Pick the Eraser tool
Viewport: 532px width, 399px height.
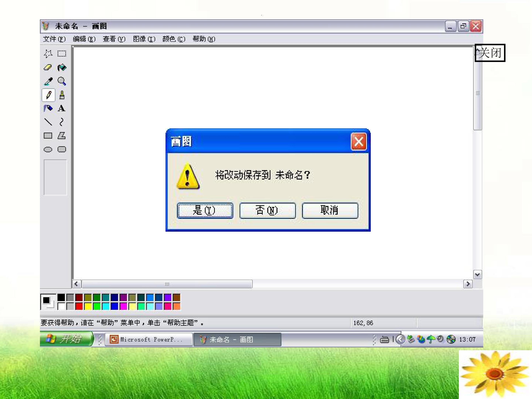[x=48, y=68]
